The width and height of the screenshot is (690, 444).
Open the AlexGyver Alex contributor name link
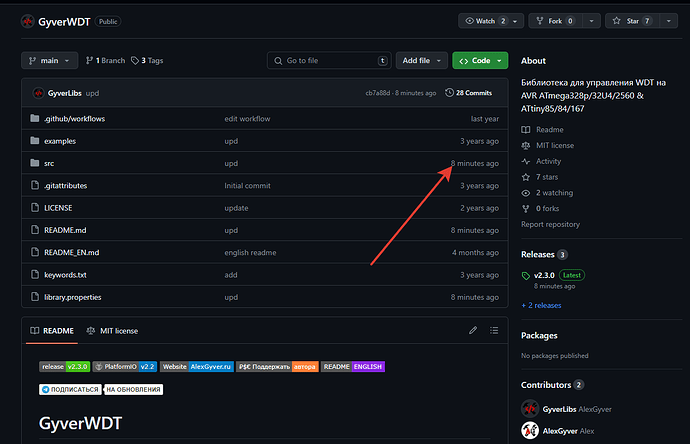click(568, 431)
